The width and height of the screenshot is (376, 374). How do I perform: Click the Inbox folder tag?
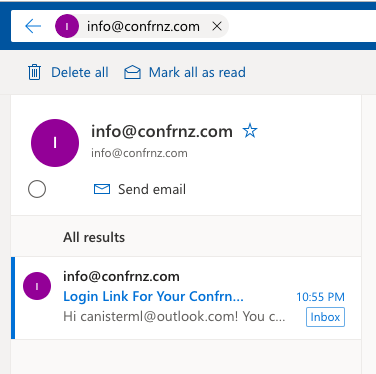[325, 317]
